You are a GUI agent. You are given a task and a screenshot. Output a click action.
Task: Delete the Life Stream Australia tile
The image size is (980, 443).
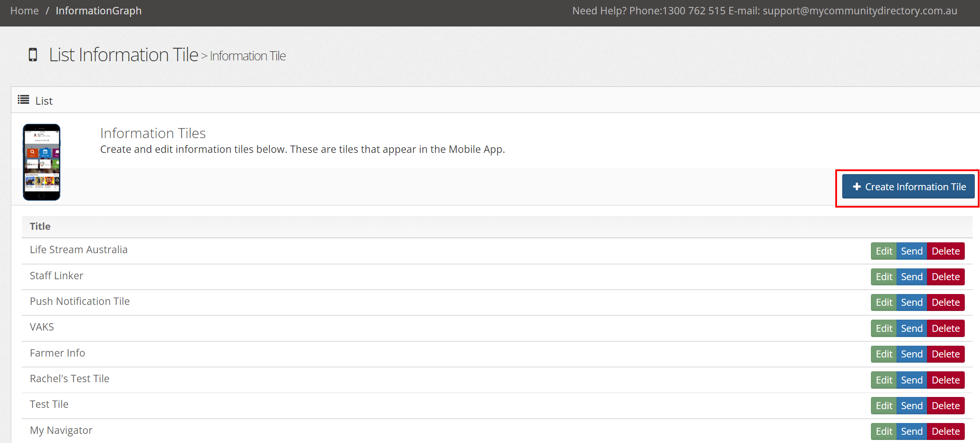pos(946,251)
